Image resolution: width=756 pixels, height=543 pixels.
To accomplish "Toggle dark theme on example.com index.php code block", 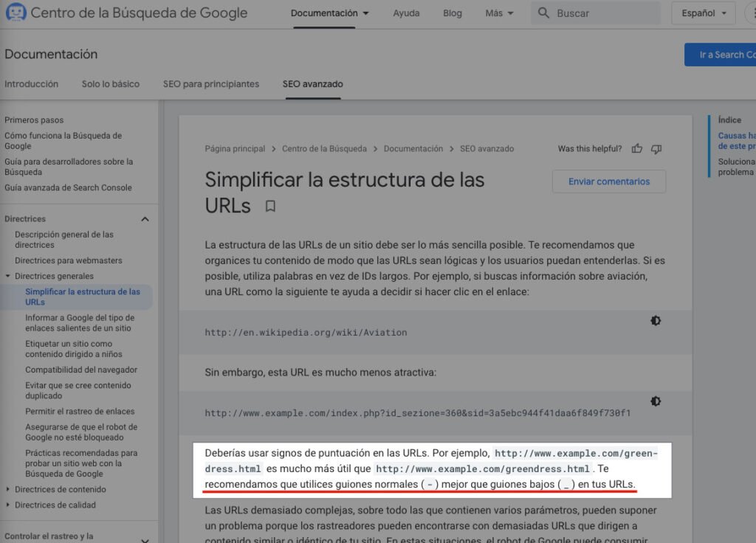I will coord(656,401).
